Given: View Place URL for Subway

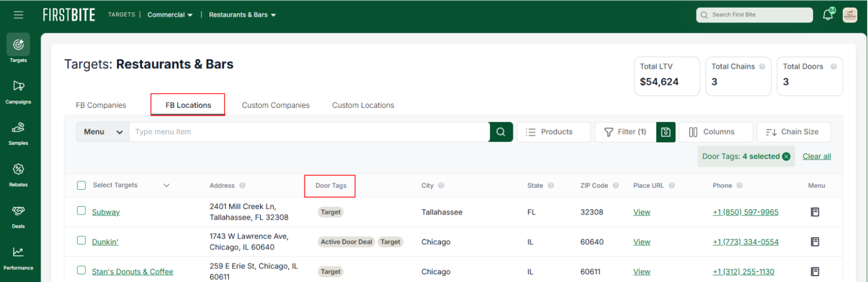Looking at the screenshot, I should [x=642, y=212].
